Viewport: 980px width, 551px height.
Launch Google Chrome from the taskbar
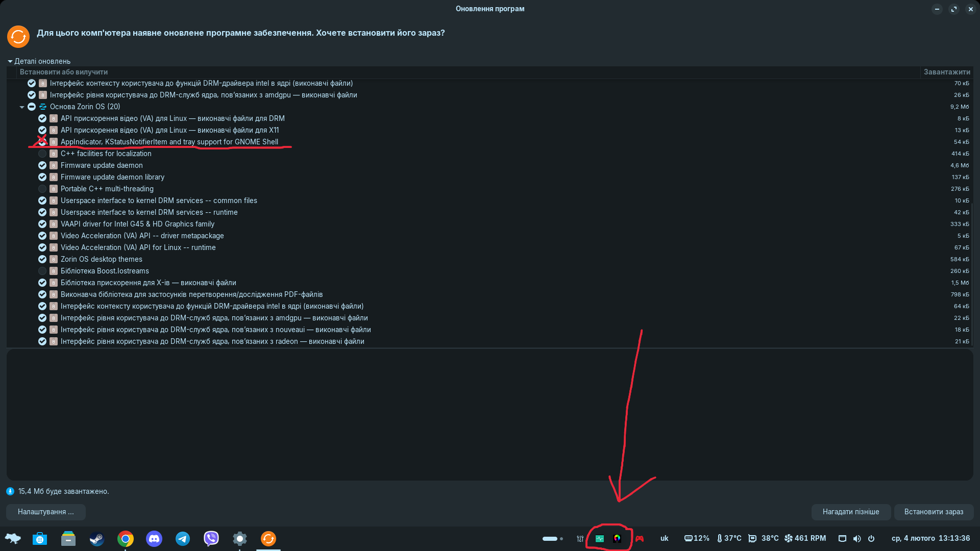pyautogui.click(x=126, y=539)
